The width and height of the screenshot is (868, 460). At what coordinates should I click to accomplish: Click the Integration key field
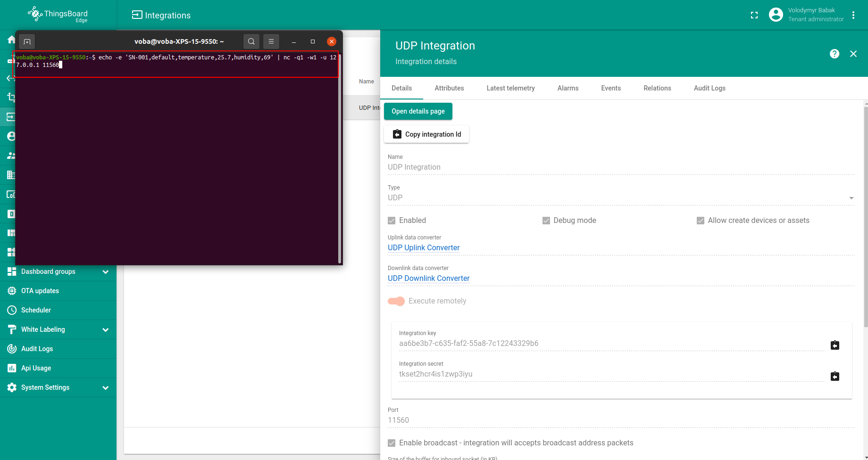pyautogui.click(x=611, y=344)
